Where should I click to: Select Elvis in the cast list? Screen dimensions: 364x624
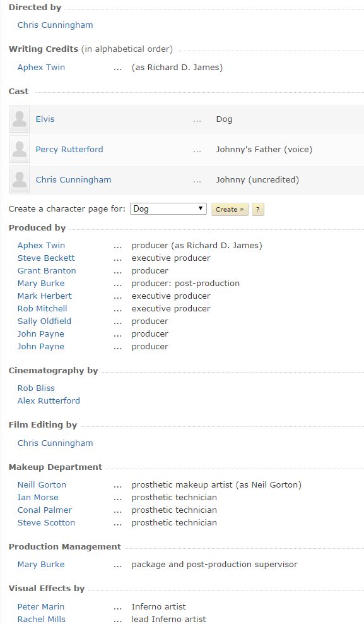pyautogui.click(x=45, y=119)
